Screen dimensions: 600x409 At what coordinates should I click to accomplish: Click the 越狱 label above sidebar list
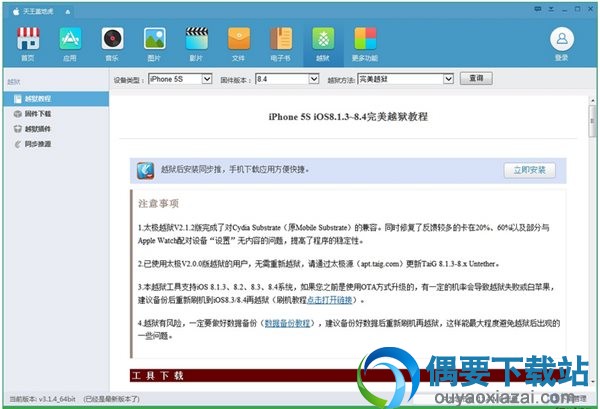(14, 81)
